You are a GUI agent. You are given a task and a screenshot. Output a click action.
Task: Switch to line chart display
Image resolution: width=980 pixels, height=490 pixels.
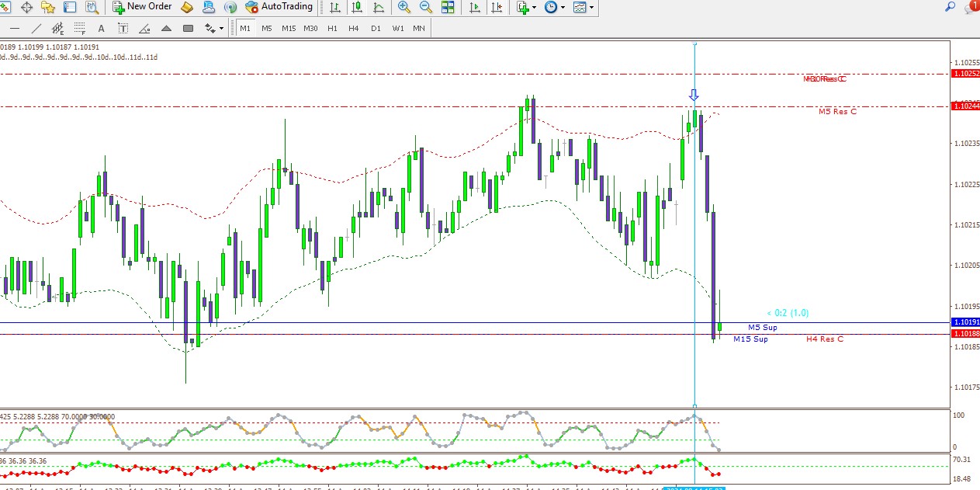pyautogui.click(x=378, y=7)
